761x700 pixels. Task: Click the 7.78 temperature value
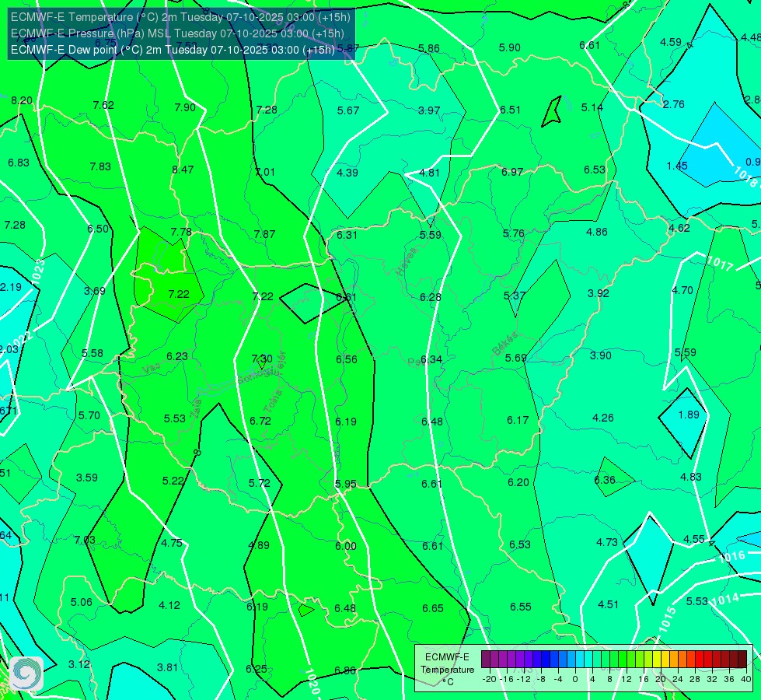coord(181,233)
